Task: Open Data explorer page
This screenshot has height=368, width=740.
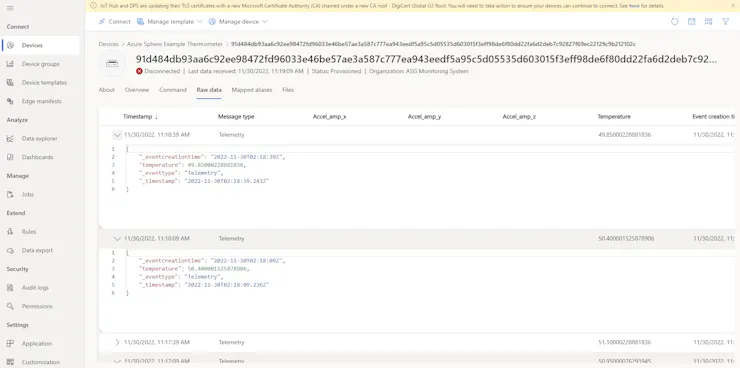Action: tap(41, 139)
